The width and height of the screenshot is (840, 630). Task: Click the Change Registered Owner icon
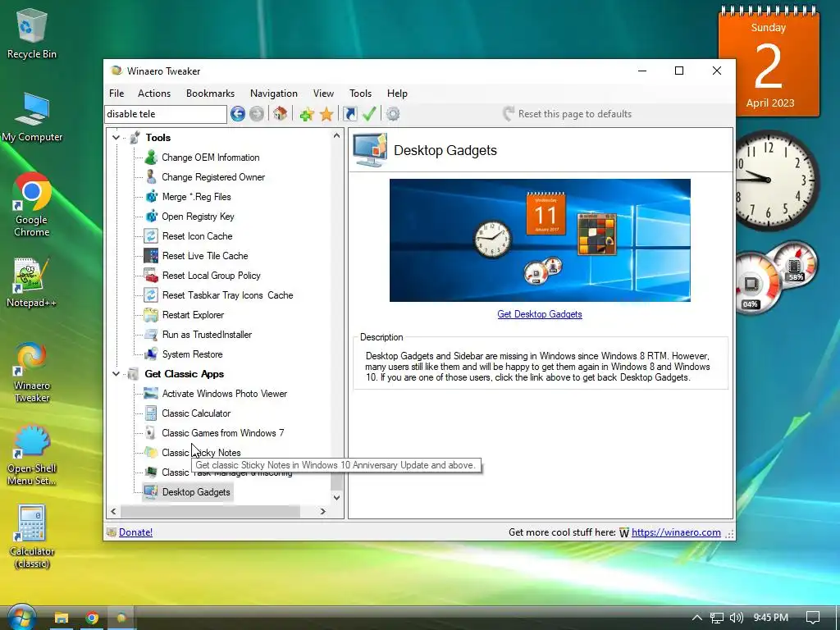[x=151, y=177]
